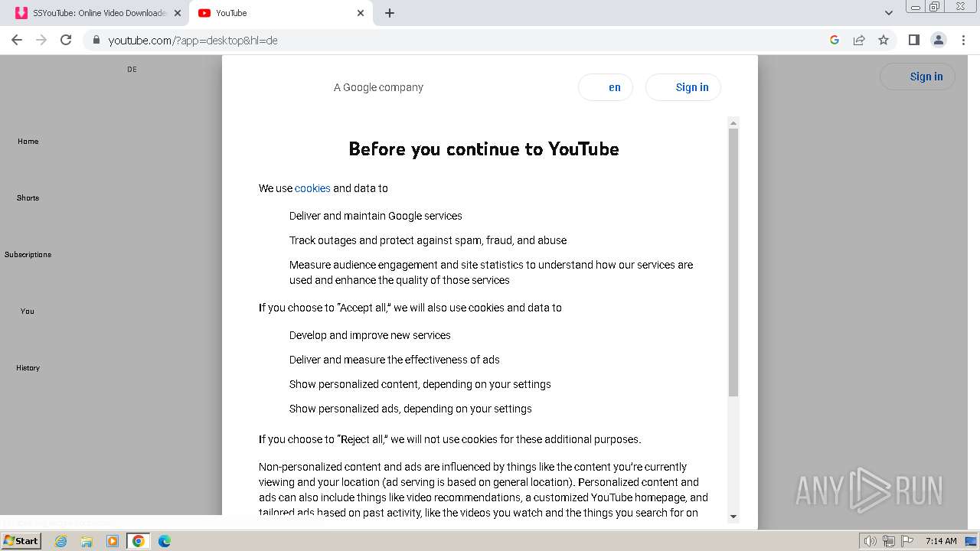The width and height of the screenshot is (980, 551).
Task: Click the 7:14 AM system clock
Action: (x=941, y=541)
